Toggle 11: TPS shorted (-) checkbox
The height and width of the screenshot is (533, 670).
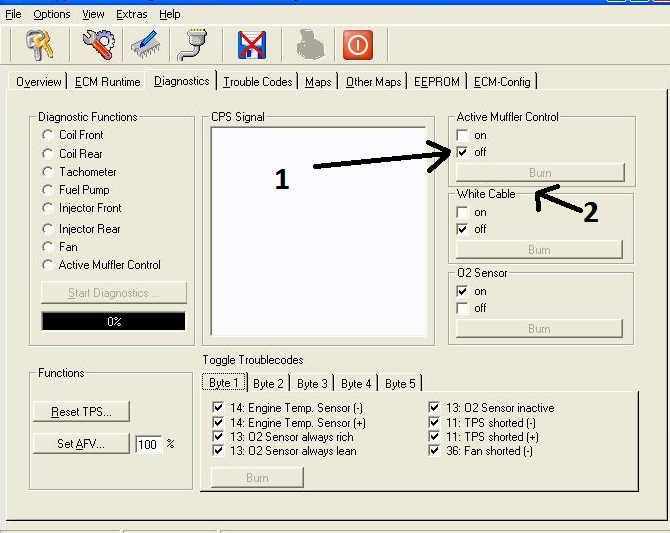pos(434,422)
